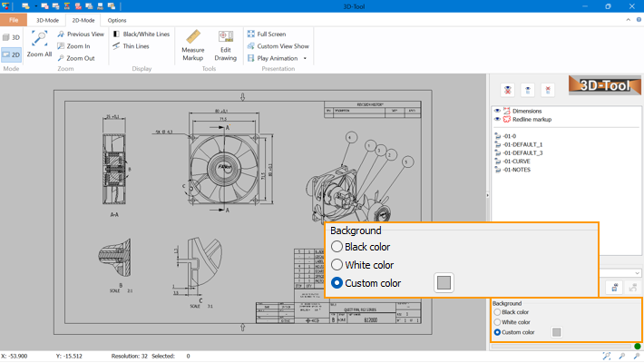
Task: Hide the Redline markup layer eye icon
Action: point(497,119)
